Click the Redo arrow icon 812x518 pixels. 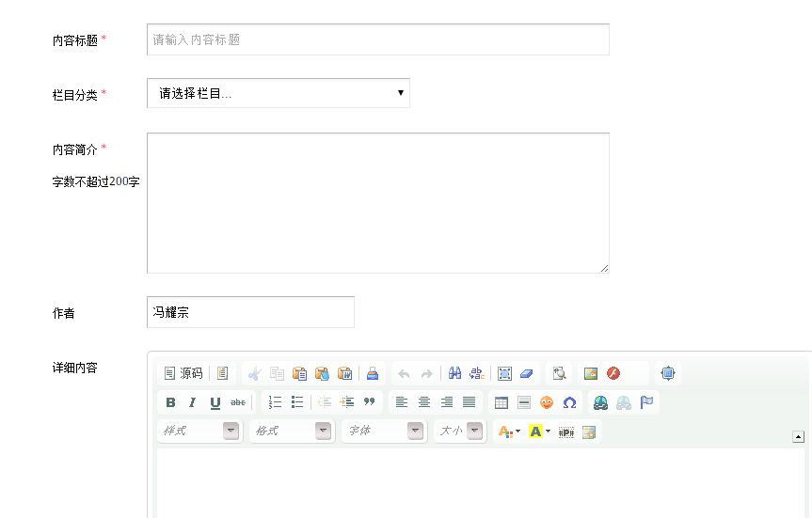pos(427,373)
